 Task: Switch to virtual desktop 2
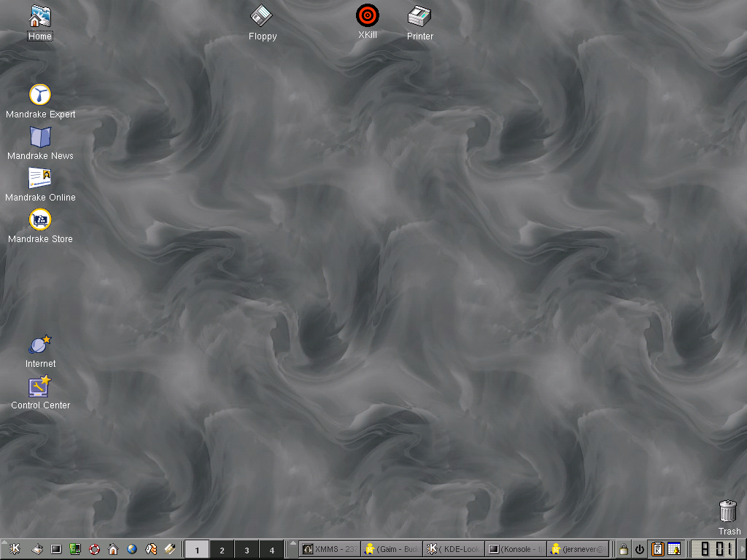coord(222,550)
